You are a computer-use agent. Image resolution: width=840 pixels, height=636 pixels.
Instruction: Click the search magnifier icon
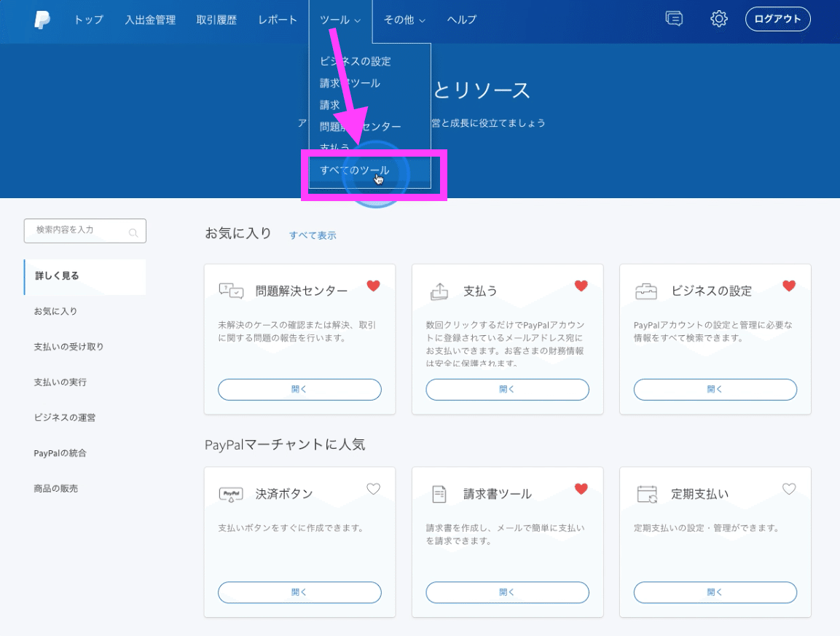tap(133, 232)
